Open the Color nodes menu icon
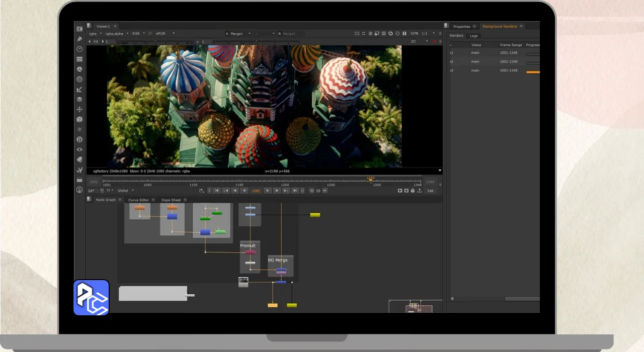 [79, 69]
